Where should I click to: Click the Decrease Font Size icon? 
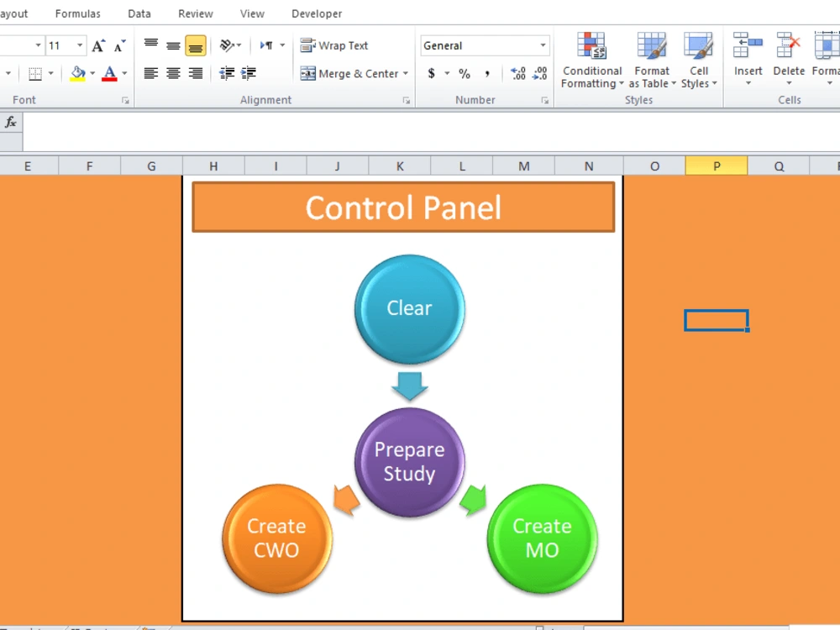(120, 45)
